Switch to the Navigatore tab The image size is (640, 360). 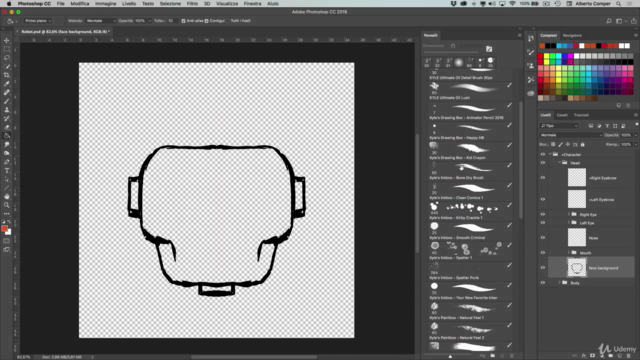[572, 36]
